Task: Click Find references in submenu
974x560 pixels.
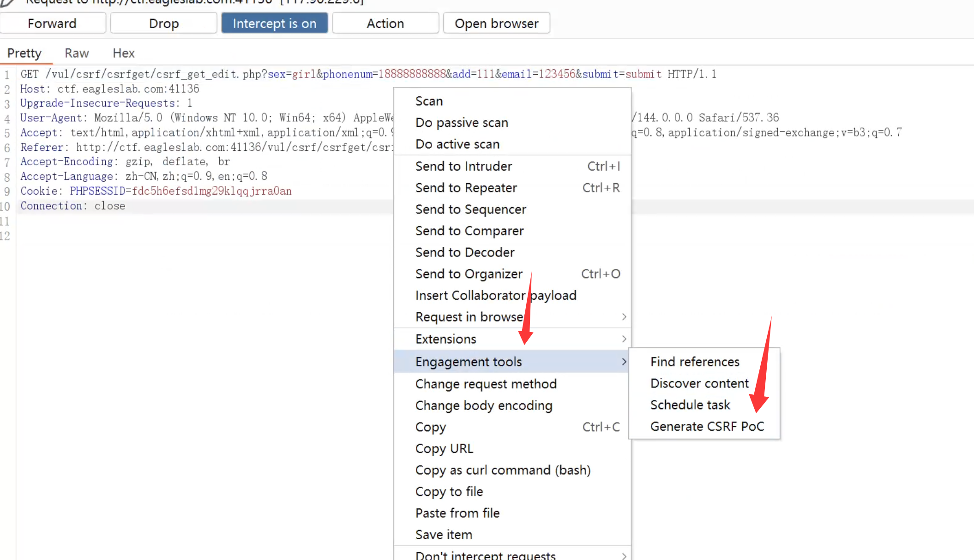Action: tap(695, 362)
